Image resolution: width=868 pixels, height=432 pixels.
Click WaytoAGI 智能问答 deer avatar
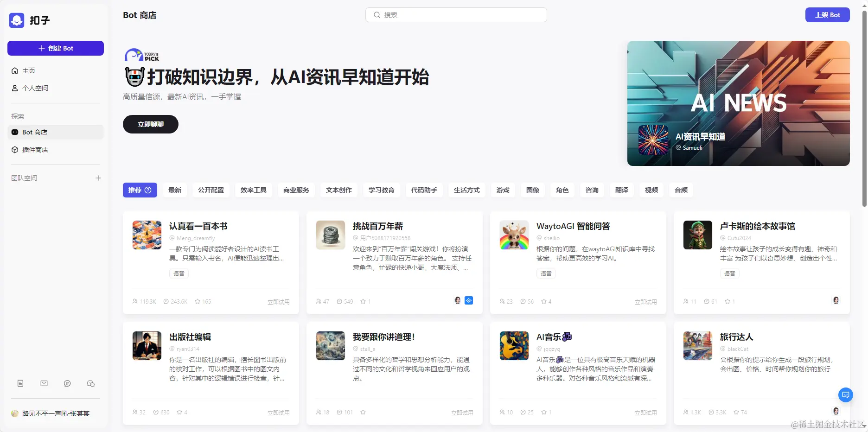point(514,235)
